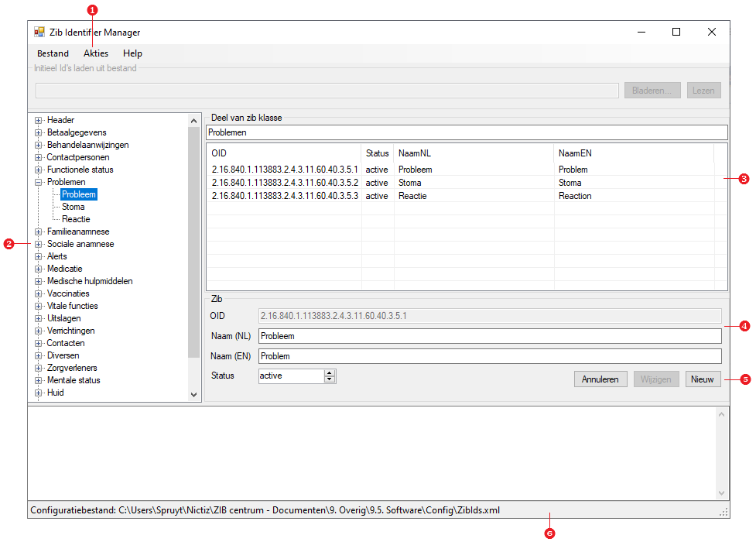
Task: Sort by NaamEN column header
Action: pos(634,153)
